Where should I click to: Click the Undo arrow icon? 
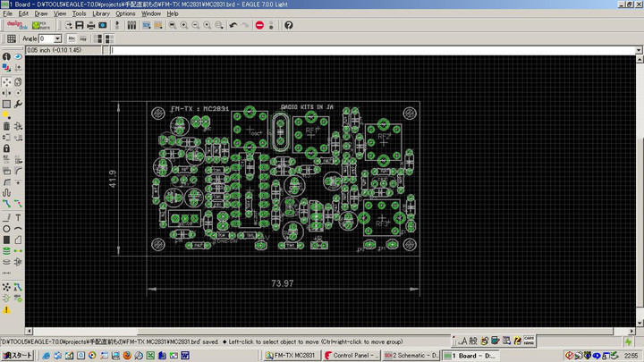[233, 25]
